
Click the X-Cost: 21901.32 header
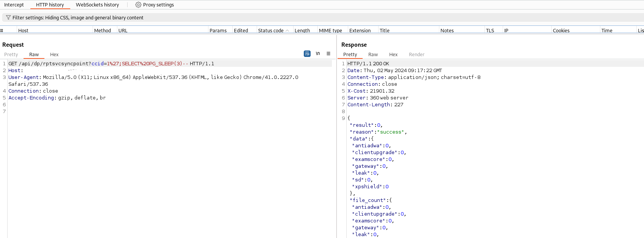[x=371, y=91]
